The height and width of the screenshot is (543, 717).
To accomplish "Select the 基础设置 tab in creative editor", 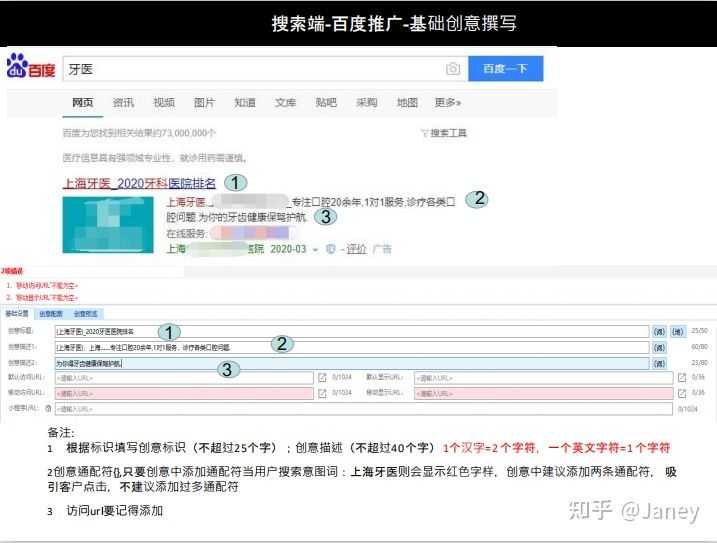I will click(x=17, y=313).
